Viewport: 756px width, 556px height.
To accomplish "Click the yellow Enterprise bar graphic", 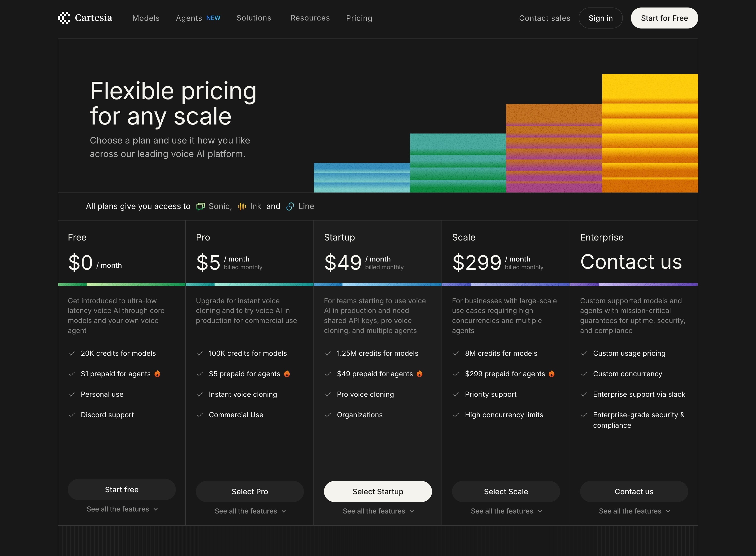I will point(650,133).
